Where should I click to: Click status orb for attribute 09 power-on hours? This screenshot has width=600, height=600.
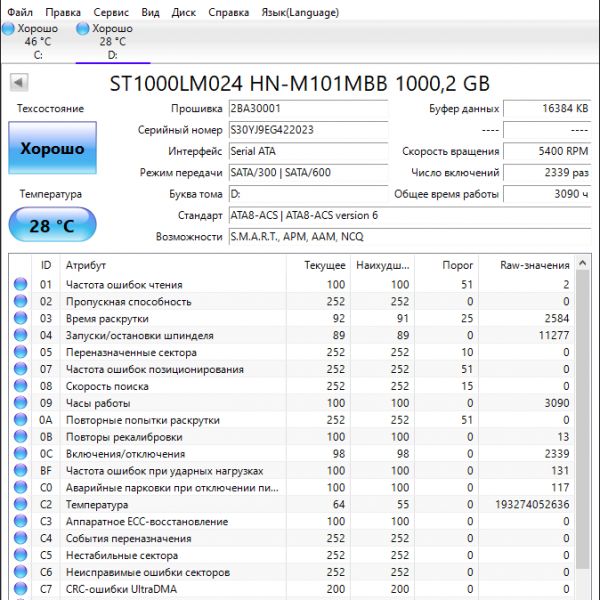point(20,403)
